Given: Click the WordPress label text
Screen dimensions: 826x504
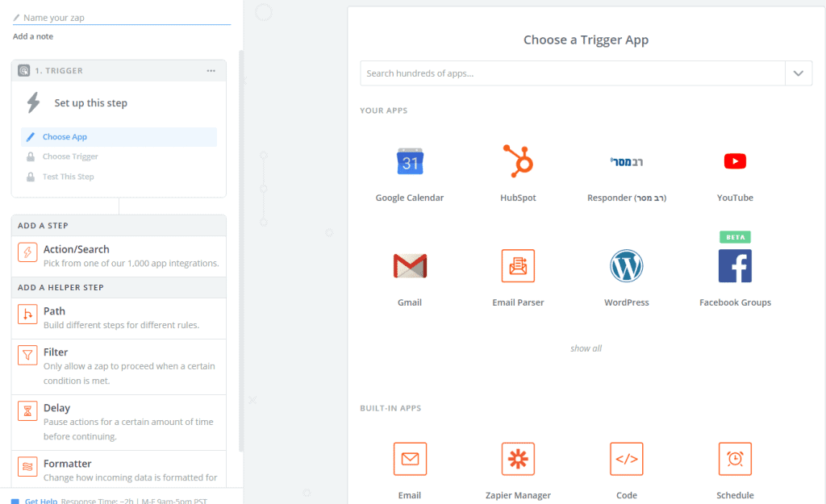Looking at the screenshot, I should point(626,302).
